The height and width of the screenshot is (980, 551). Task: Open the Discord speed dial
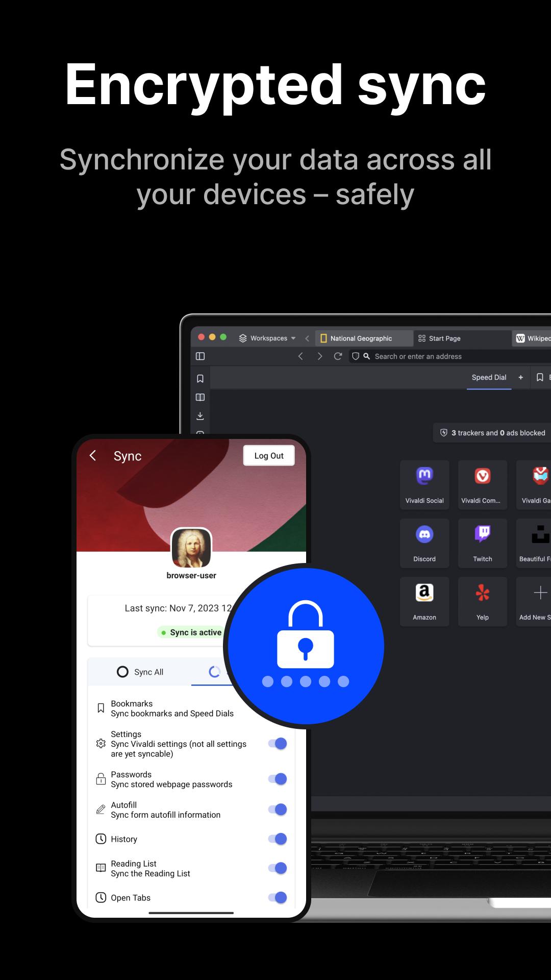[x=424, y=543]
